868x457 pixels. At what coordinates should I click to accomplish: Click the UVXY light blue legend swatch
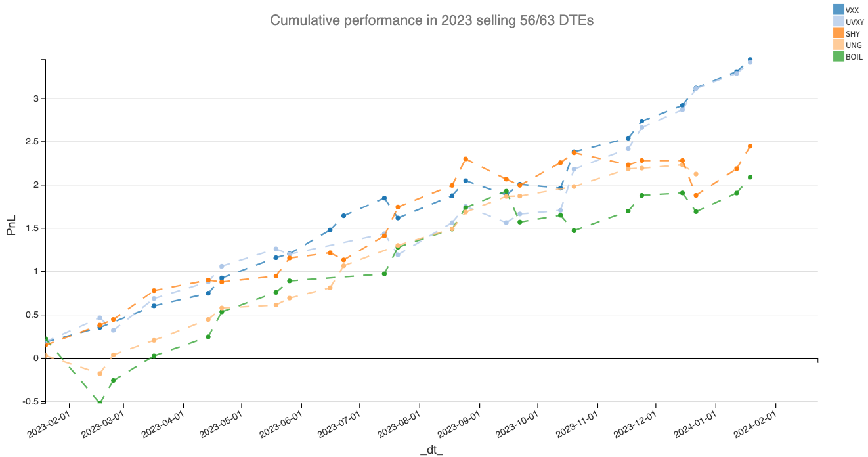tap(838, 21)
